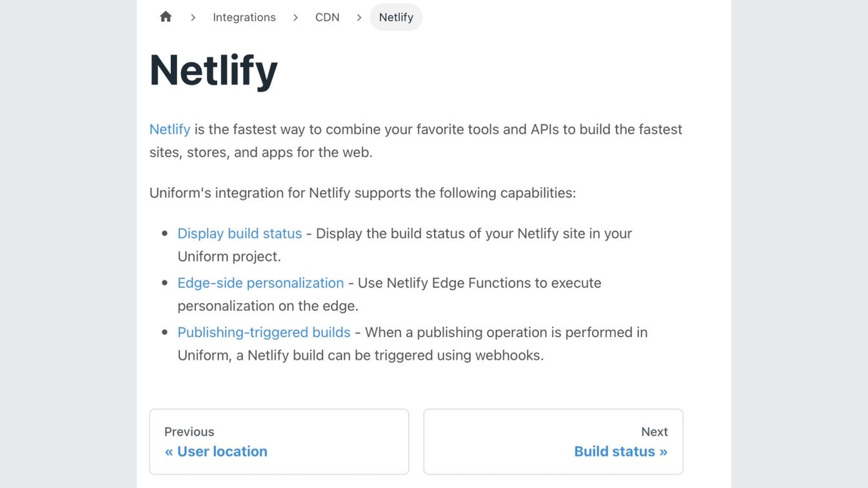The width and height of the screenshot is (868, 488).
Task: Click the chevron between Integrations and CDN
Action: coord(295,17)
